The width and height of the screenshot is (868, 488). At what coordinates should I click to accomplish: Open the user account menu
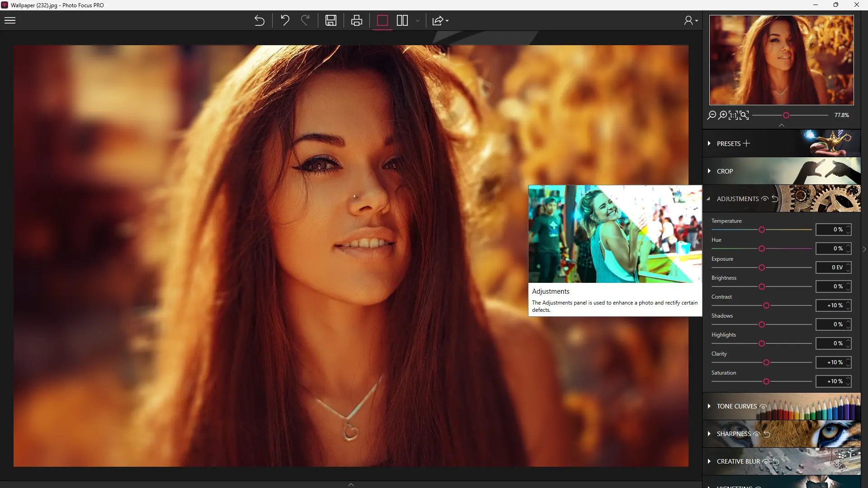691,21
